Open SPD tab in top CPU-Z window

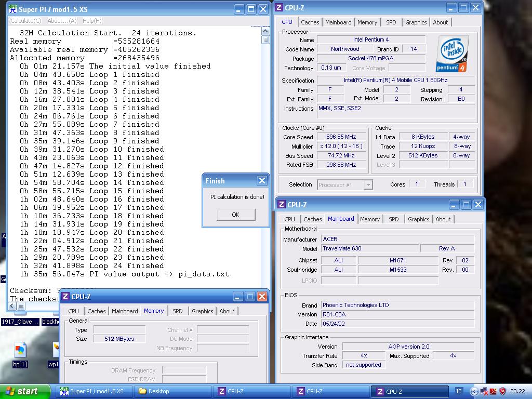391,22
